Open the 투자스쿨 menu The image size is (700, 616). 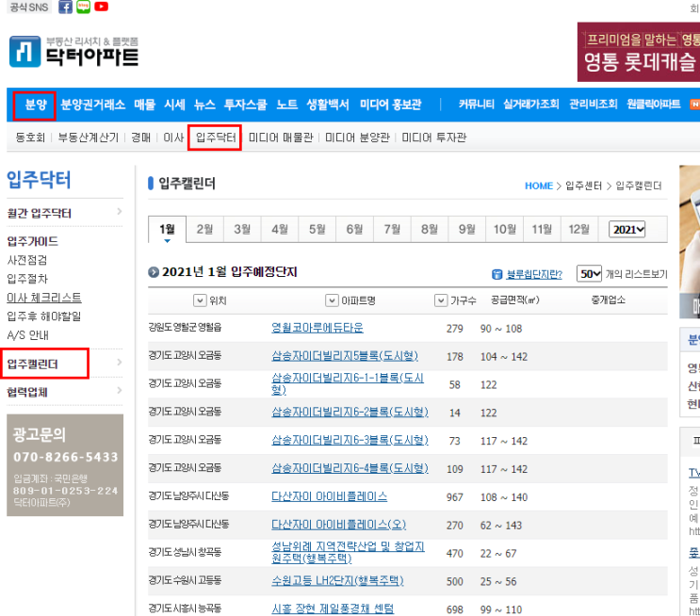click(x=246, y=105)
